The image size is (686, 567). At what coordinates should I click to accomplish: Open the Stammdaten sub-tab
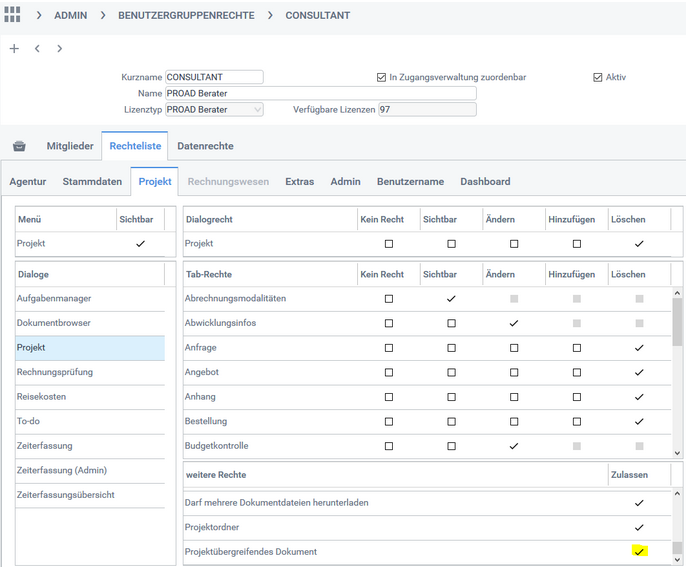point(92,182)
